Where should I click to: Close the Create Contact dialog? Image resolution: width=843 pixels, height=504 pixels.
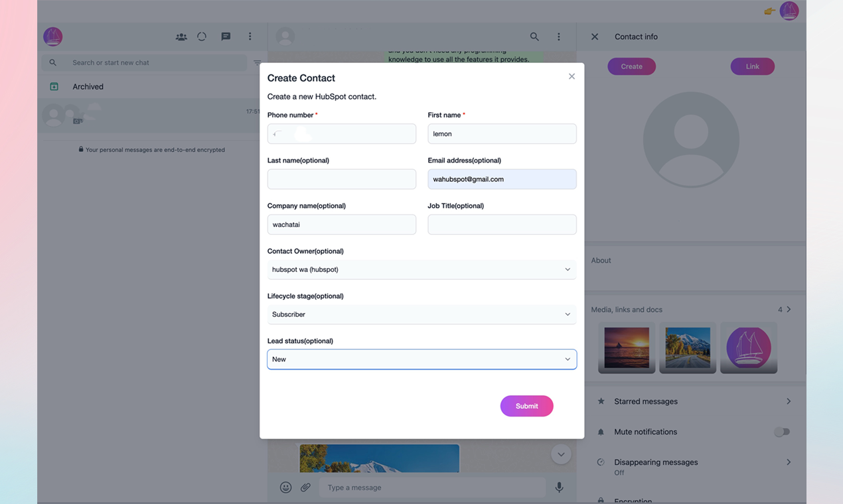coord(572,76)
